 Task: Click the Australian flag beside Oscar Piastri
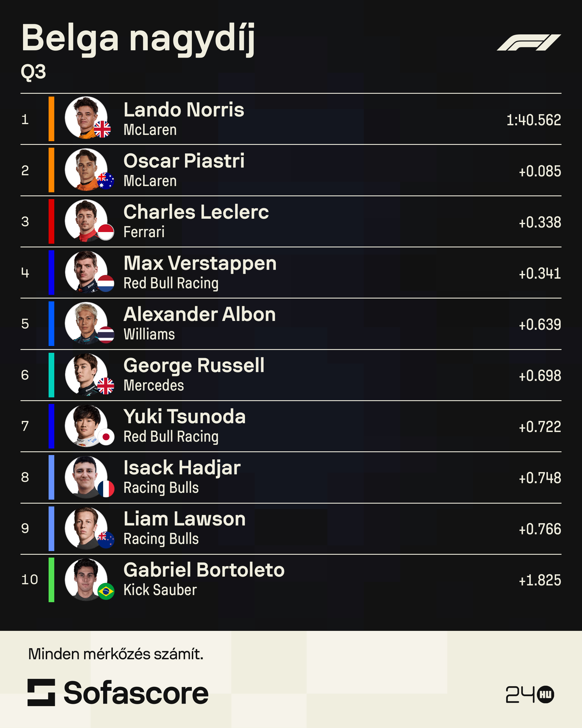pos(106,181)
